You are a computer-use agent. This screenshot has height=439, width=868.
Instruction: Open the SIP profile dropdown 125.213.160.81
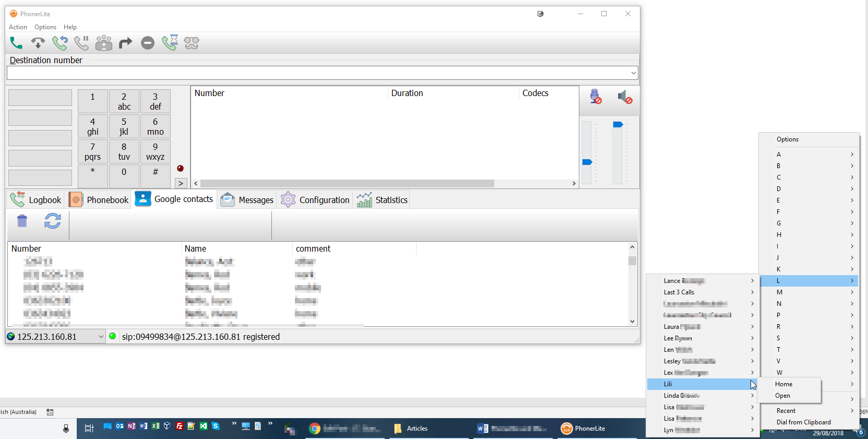(55, 337)
